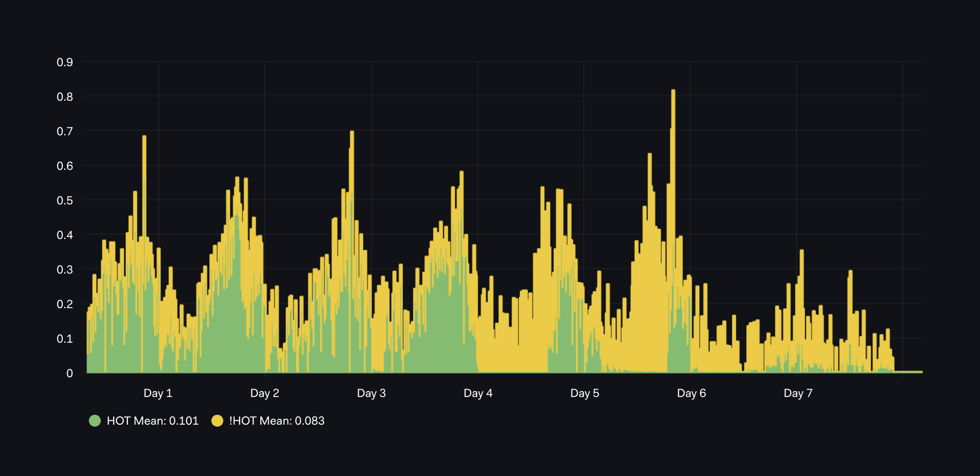Image resolution: width=980 pixels, height=476 pixels.
Task: Click the 0.5 y-axis tick label
Action: point(65,200)
